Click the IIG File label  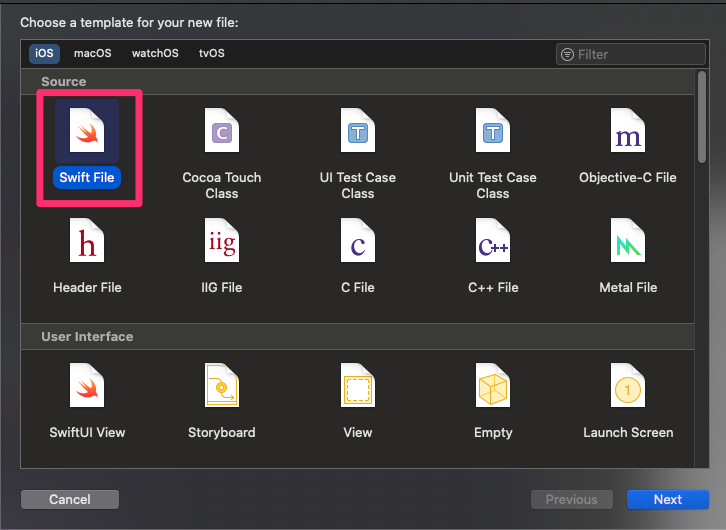click(222, 287)
